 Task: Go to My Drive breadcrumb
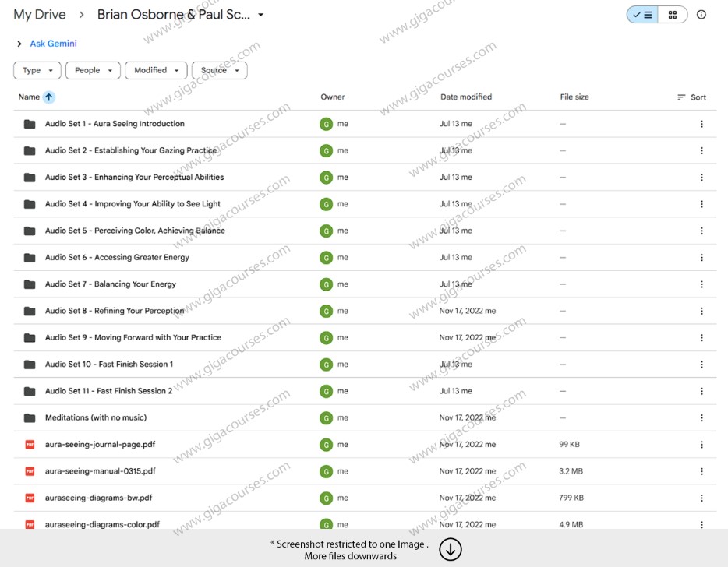pos(40,15)
